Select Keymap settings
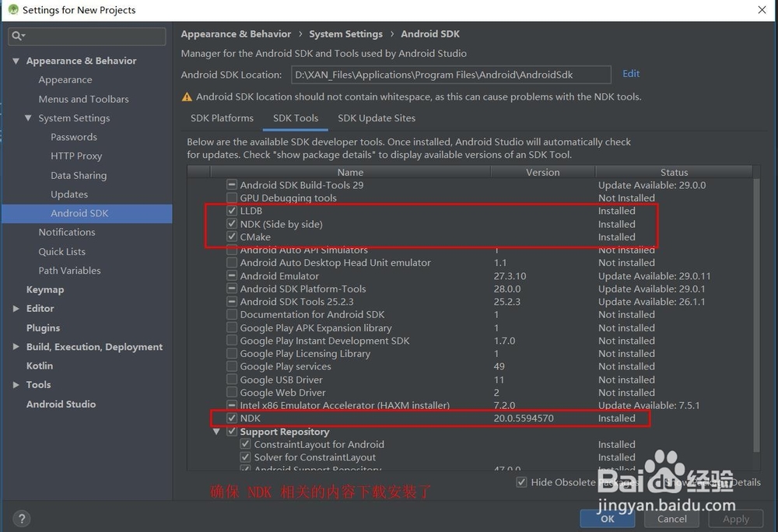 click(x=44, y=289)
